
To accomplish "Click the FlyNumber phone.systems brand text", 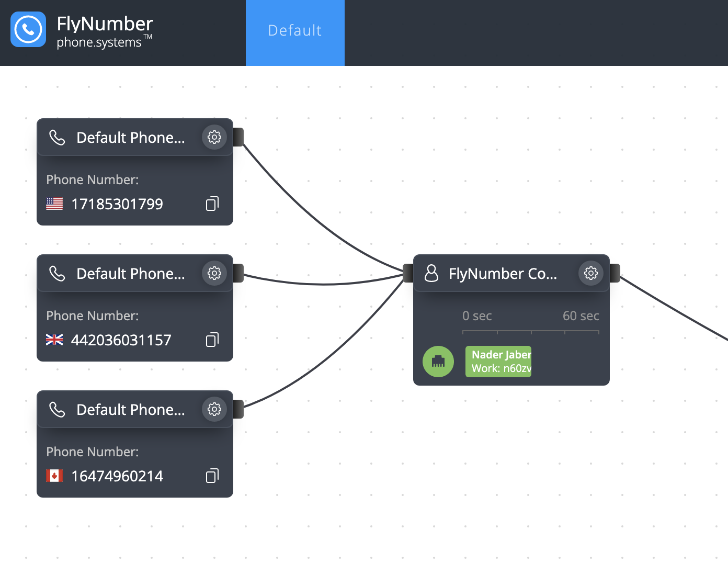I will (105, 31).
